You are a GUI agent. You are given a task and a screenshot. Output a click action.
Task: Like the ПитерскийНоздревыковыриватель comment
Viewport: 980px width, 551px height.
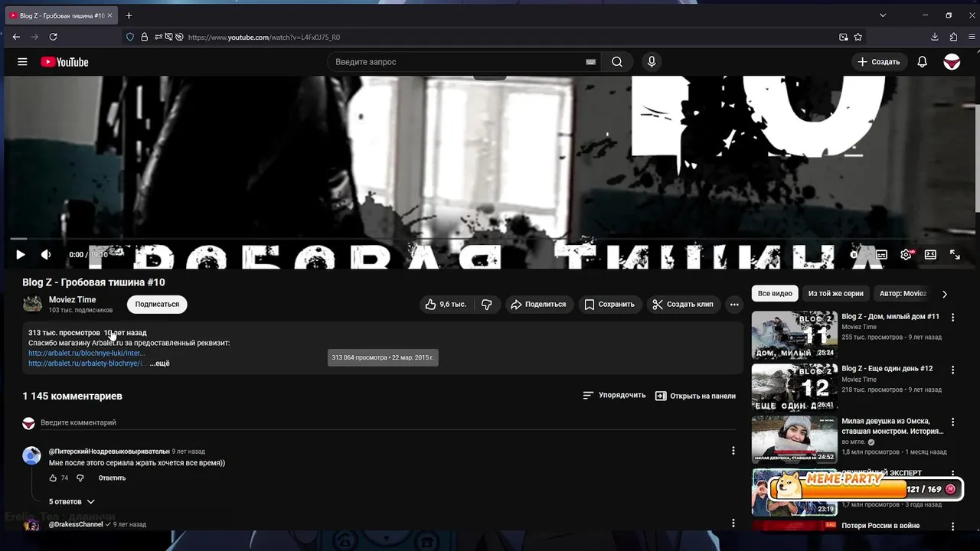(x=53, y=478)
